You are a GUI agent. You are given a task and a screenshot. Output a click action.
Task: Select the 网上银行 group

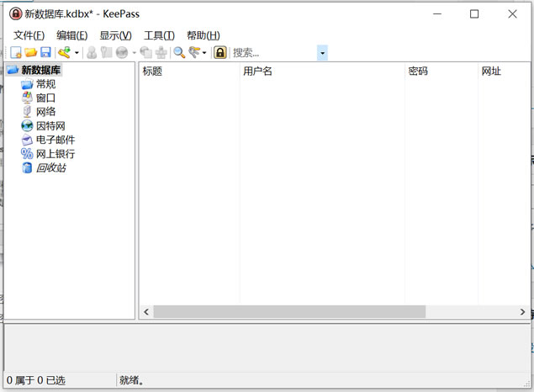[56, 154]
